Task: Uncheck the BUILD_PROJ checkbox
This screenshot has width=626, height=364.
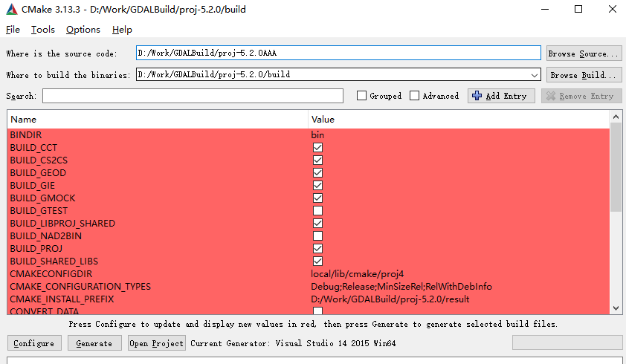Action: tap(317, 249)
